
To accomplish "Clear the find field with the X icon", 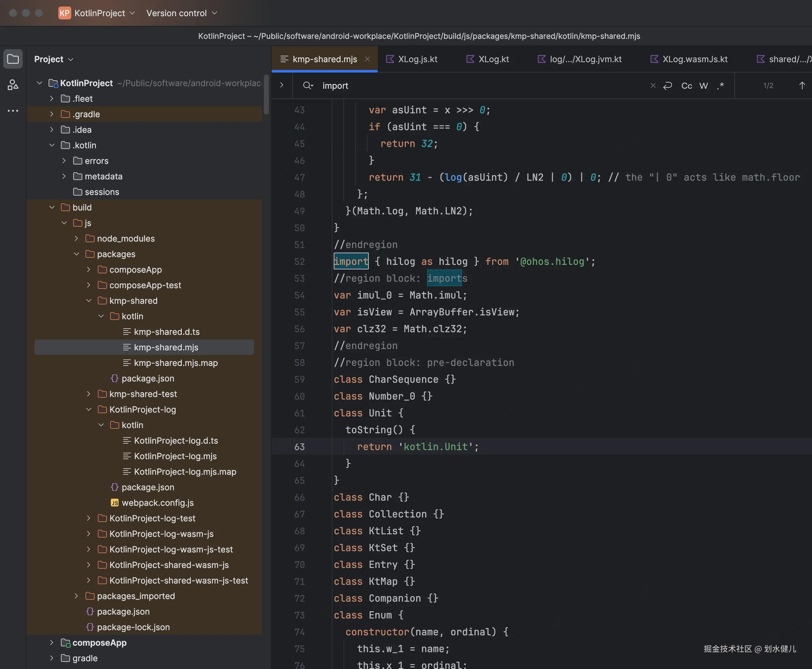I will pos(653,85).
